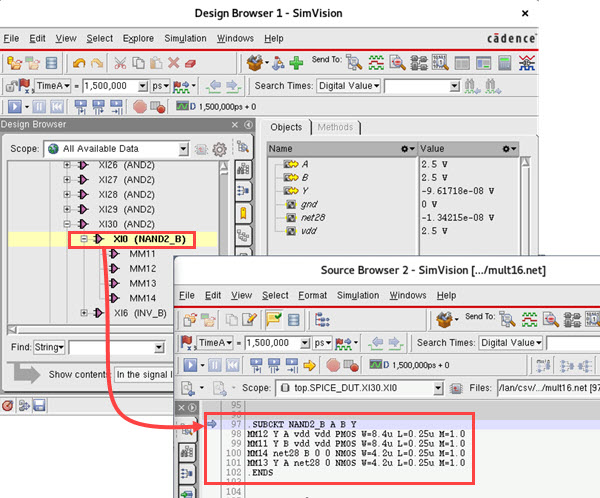Click the open folder icon in Design Browser
Image resolution: width=600 pixels, height=498 pixels.
click(x=15, y=63)
